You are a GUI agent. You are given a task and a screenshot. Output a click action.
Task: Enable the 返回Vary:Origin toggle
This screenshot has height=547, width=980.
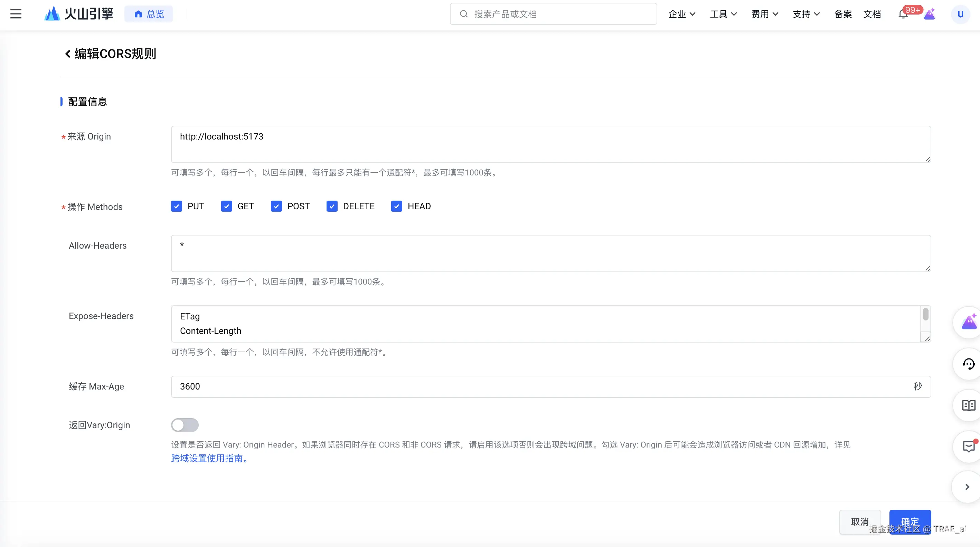[185, 425]
